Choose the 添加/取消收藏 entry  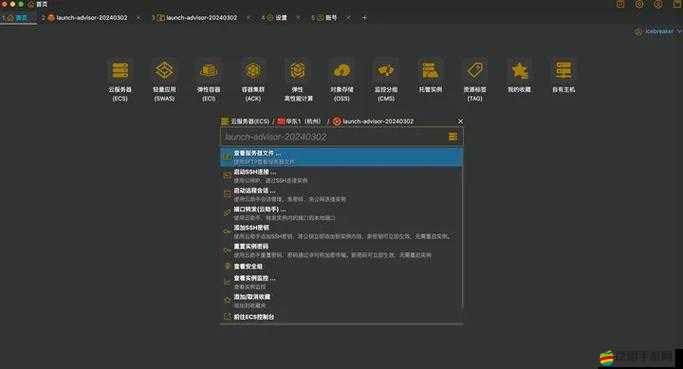pyautogui.click(x=342, y=301)
